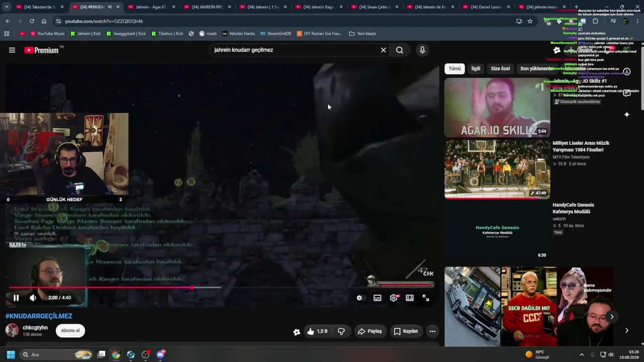The image size is (644, 362).
Task: Show next shorts with the arrow
Action: point(612,316)
